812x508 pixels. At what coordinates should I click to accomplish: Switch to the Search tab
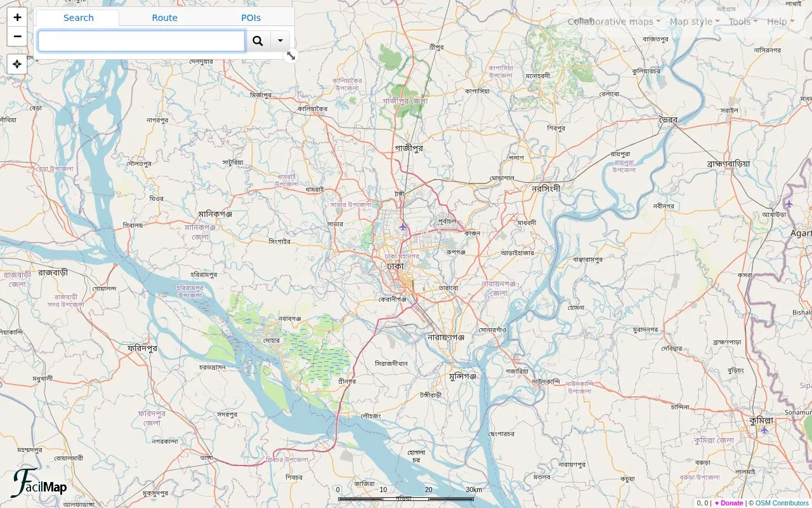(79, 18)
